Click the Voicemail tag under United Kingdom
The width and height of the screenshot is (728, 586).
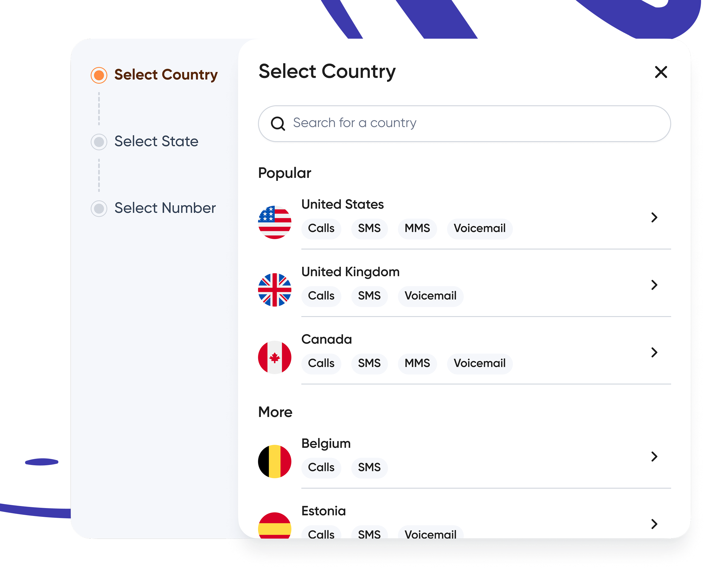click(x=430, y=296)
